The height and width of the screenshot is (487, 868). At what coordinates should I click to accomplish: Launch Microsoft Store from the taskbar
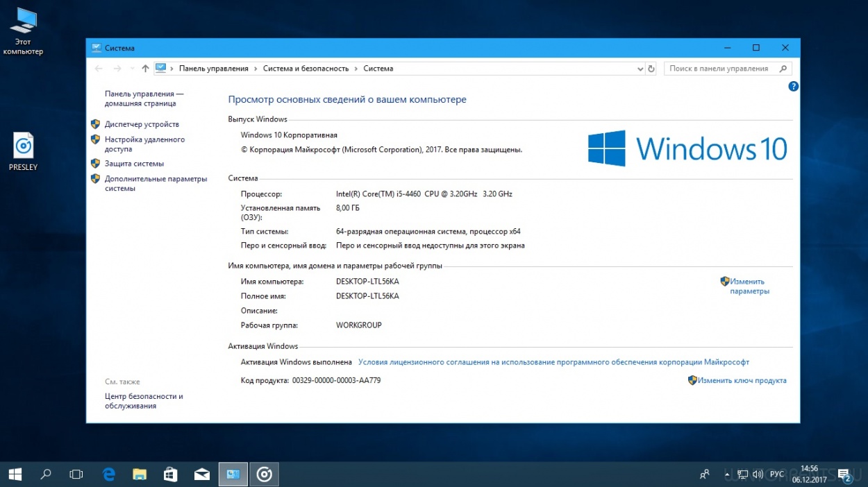(171, 475)
